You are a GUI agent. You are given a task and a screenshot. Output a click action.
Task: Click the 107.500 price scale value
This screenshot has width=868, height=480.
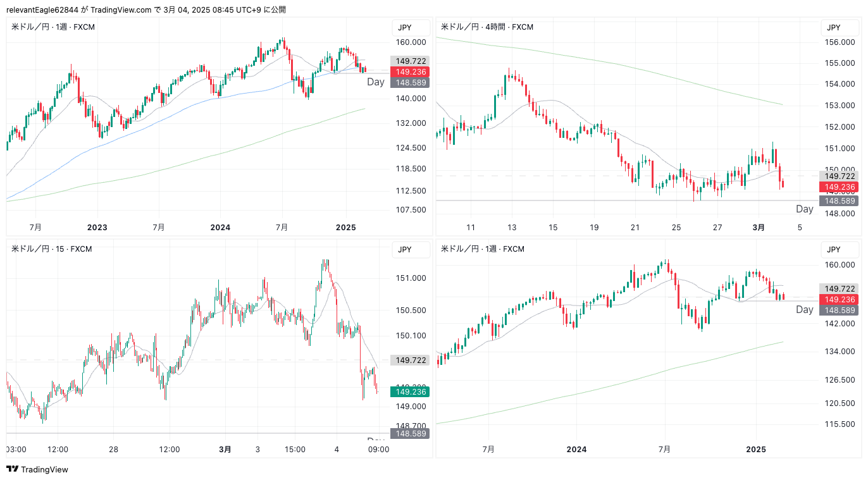point(411,210)
